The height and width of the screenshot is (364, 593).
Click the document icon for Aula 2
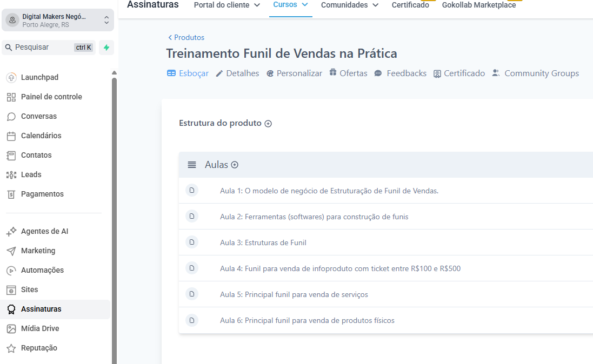(x=192, y=216)
